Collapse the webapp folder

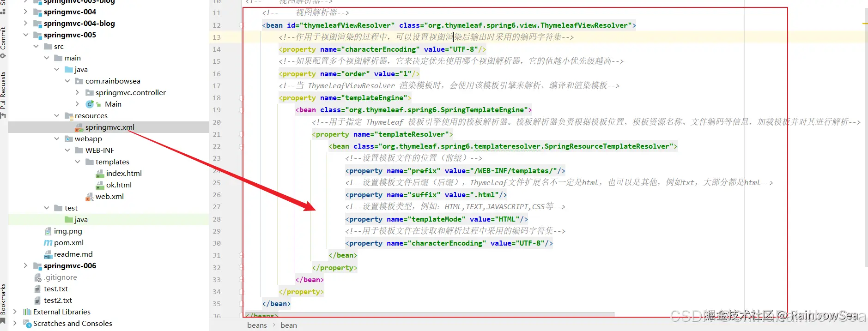[57, 138]
